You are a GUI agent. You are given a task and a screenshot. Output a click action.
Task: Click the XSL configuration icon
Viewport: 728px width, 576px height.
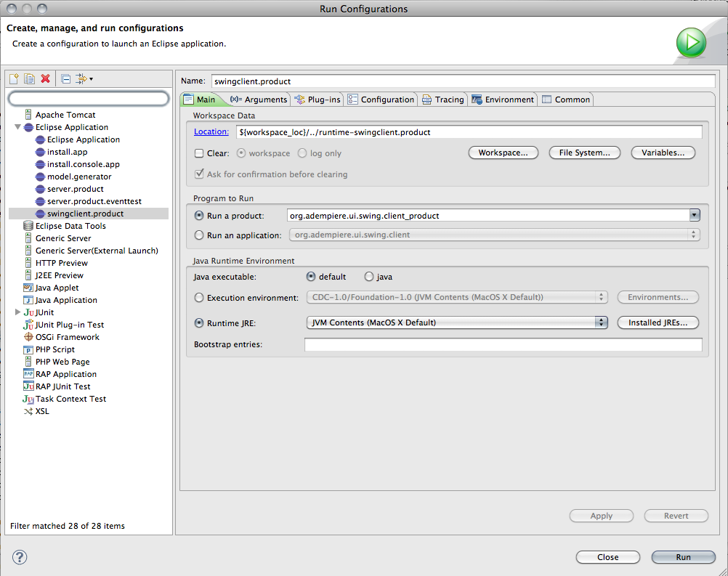point(28,411)
